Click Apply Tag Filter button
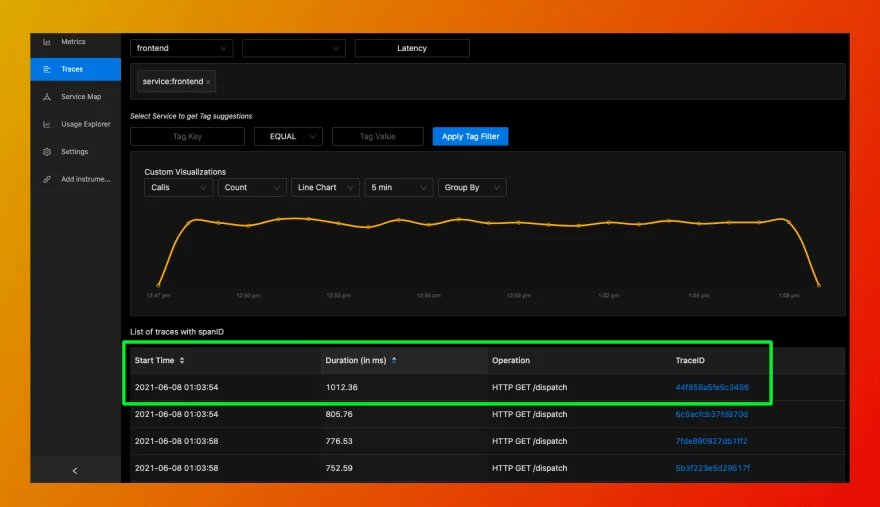 point(470,136)
